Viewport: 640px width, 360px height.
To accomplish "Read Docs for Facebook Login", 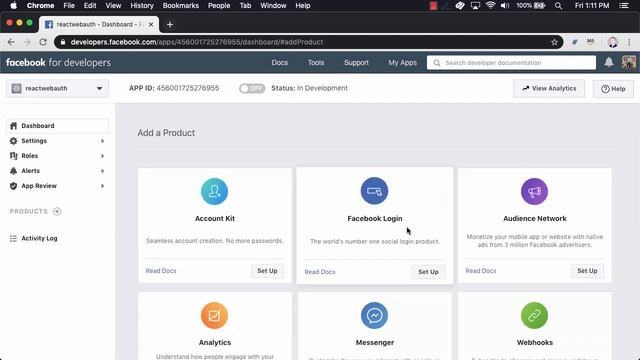I will (320, 272).
